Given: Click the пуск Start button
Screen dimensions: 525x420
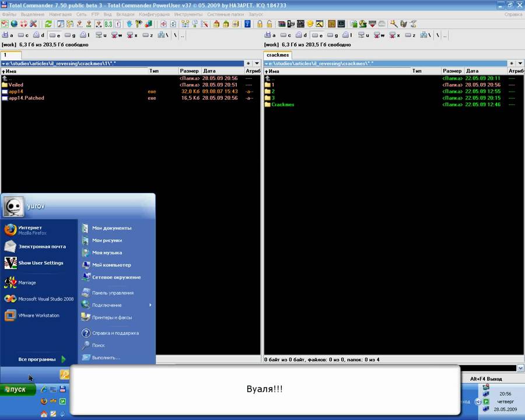Looking at the screenshot, I should tap(18, 390).
